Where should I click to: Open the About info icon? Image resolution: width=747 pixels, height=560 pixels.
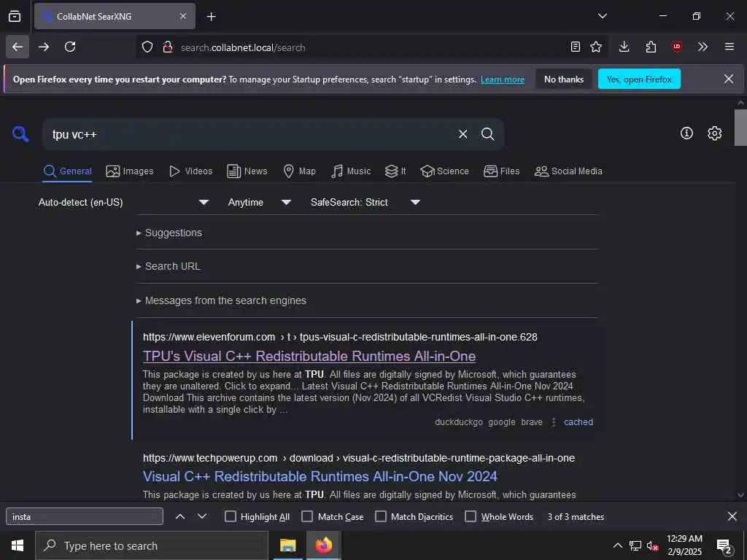tap(686, 133)
